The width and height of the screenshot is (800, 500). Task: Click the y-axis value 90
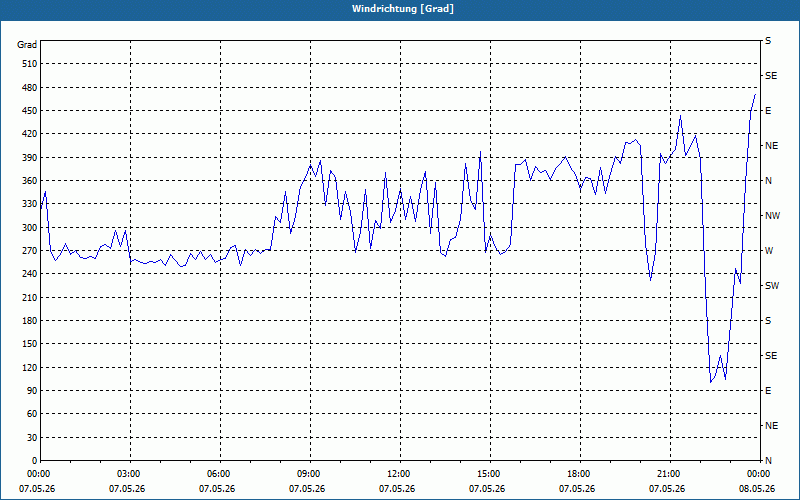tap(32, 391)
